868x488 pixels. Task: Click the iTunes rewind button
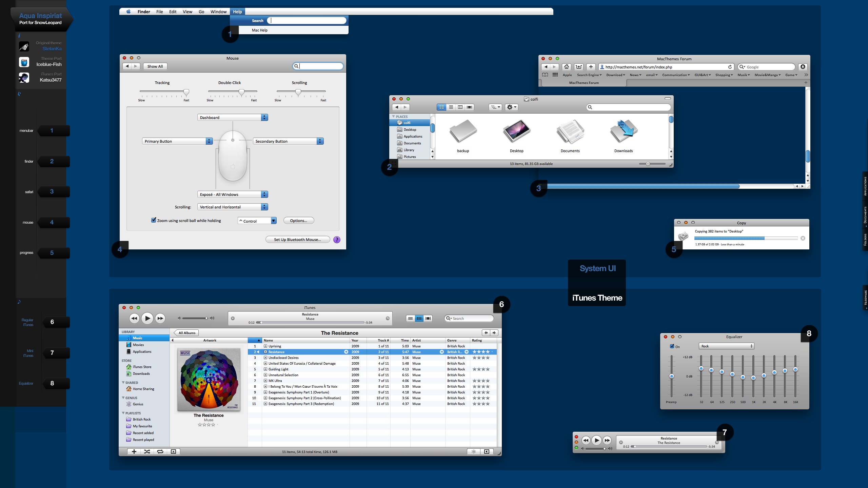pyautogui.click(x=134, y=318)
